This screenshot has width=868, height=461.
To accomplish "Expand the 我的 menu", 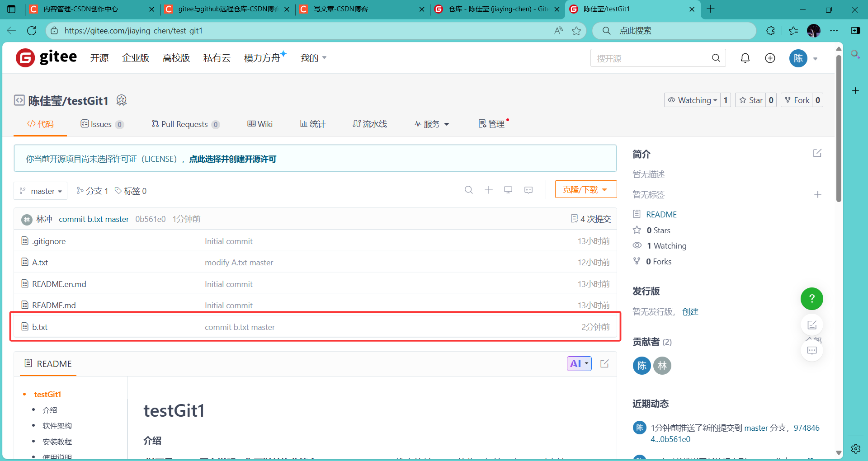I will (x=313, y=58).
